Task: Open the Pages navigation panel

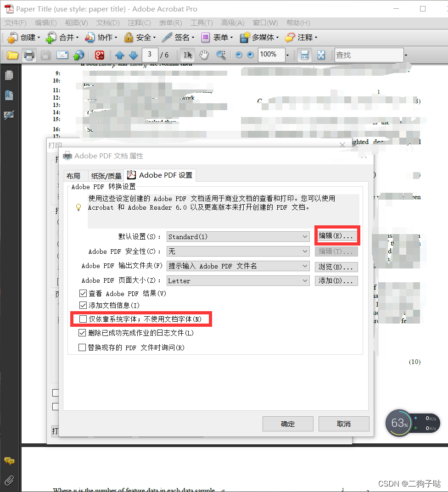Action: pyautogui.click(x=9, y=74)
